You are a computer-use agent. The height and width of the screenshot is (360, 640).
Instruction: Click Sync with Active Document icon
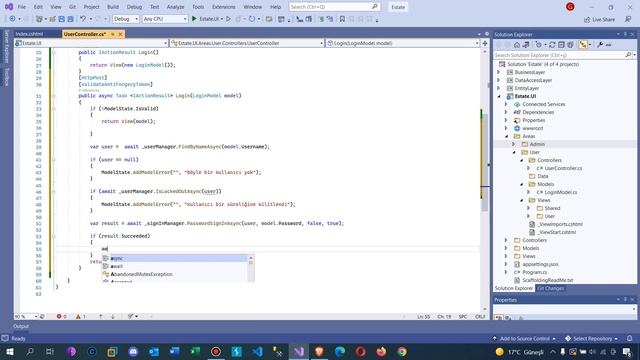pyautogui.click(x=526, y=44)
